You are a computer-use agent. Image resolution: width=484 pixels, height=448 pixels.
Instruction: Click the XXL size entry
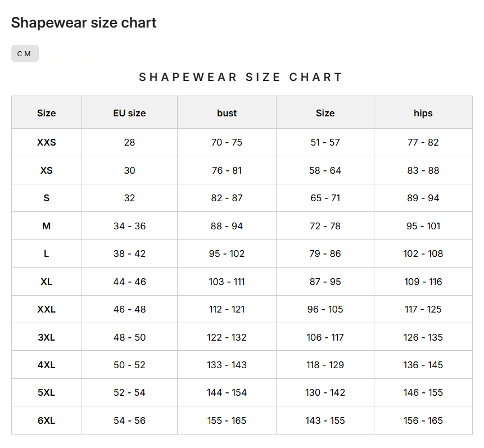click(x=46, y=309)
